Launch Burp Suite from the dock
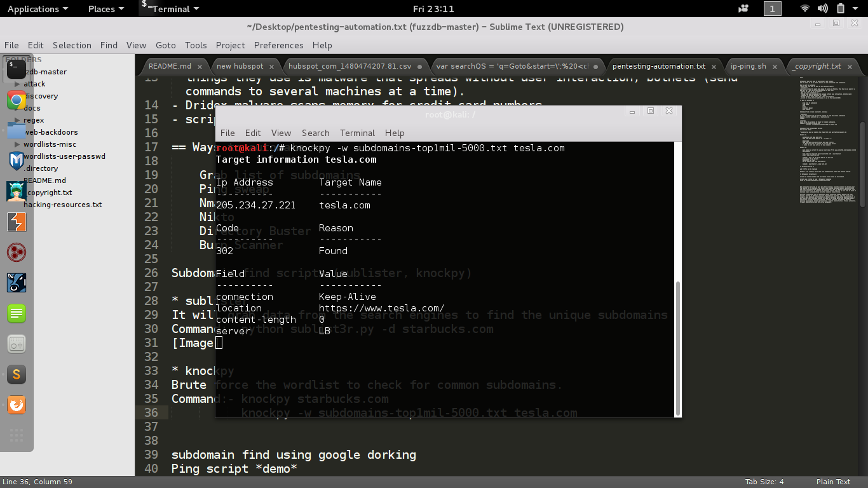The width and height of the screenshot is (868, 488). [x=17, y=222]
